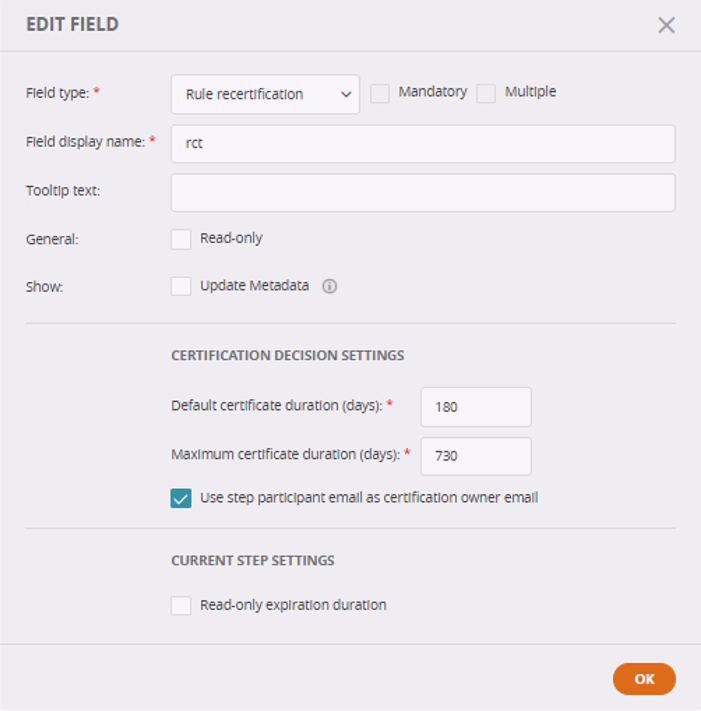Select the Default certificate duration field
The height and width of the screenshot is (711, 701).
coord(476,407)
